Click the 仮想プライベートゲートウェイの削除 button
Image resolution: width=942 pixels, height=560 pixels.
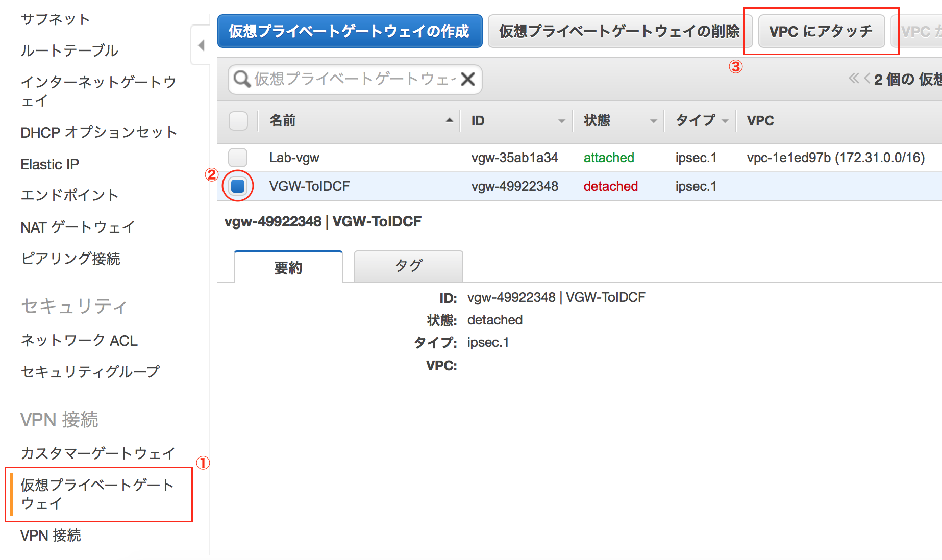click(x=618, y=31)
